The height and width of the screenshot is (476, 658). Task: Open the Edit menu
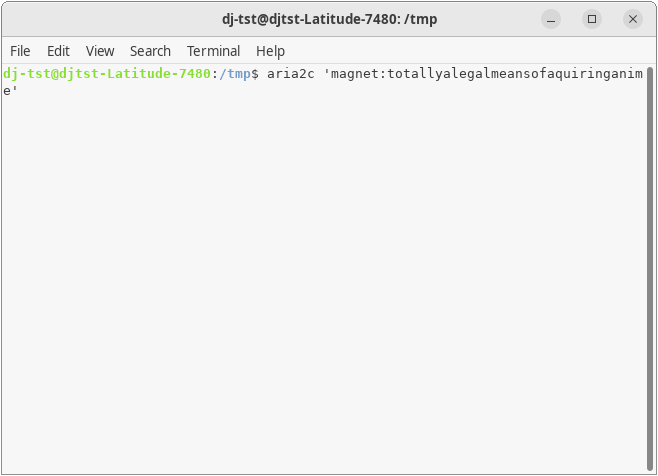pos(58,51)
